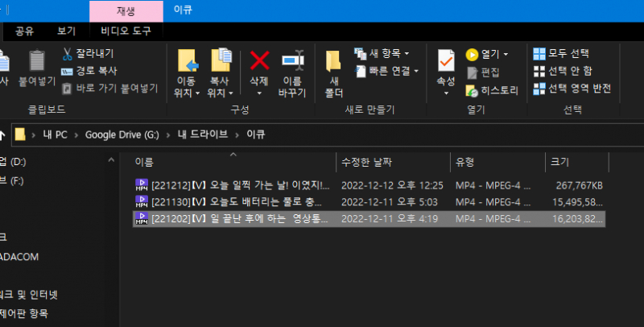Click the 삭제 (Delete) red X icon
This screenshot has height=327, width=644.
point(259,61)
